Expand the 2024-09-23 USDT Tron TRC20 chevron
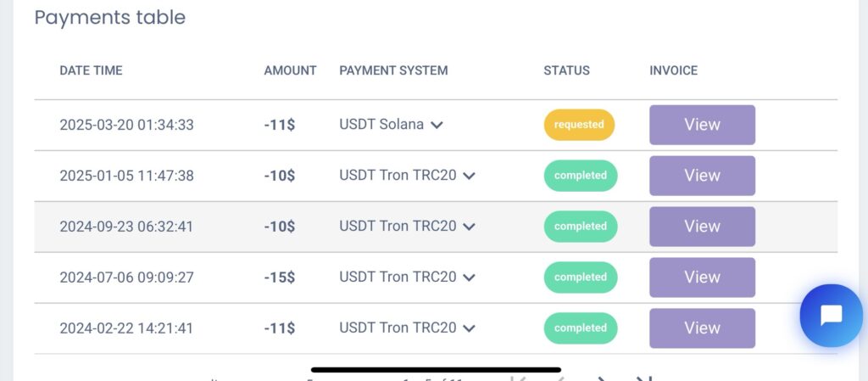The height and width of the screenshot is (381, 868). [x=469, y=227]
